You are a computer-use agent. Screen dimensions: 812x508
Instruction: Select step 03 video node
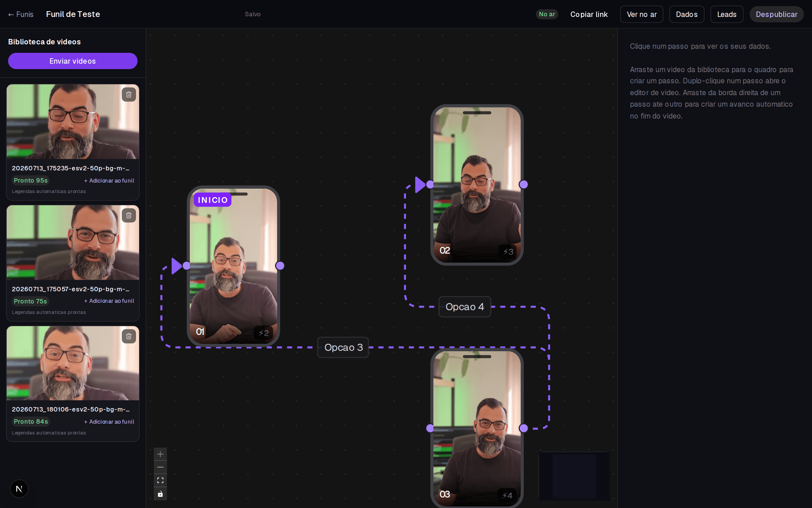pos(477,428)
